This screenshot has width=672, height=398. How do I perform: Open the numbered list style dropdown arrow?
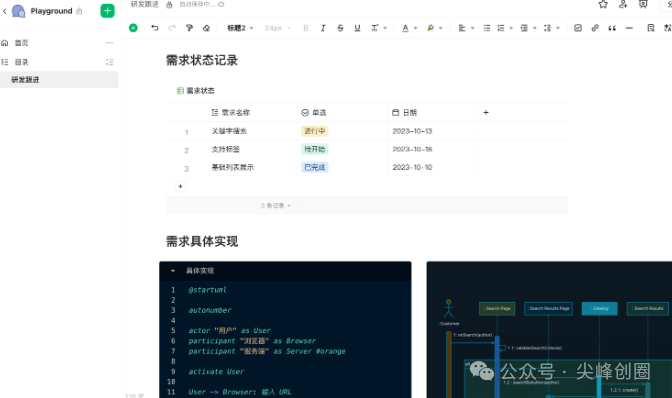click(511, 28)
